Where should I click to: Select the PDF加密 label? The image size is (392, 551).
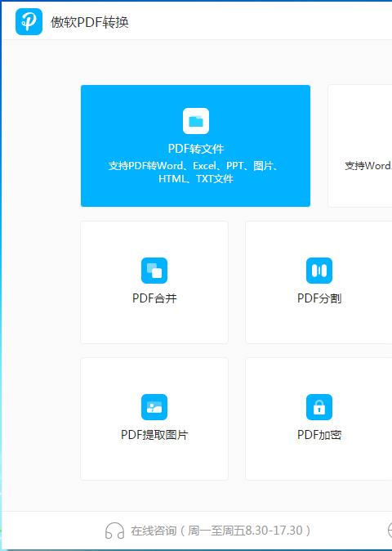319,435
